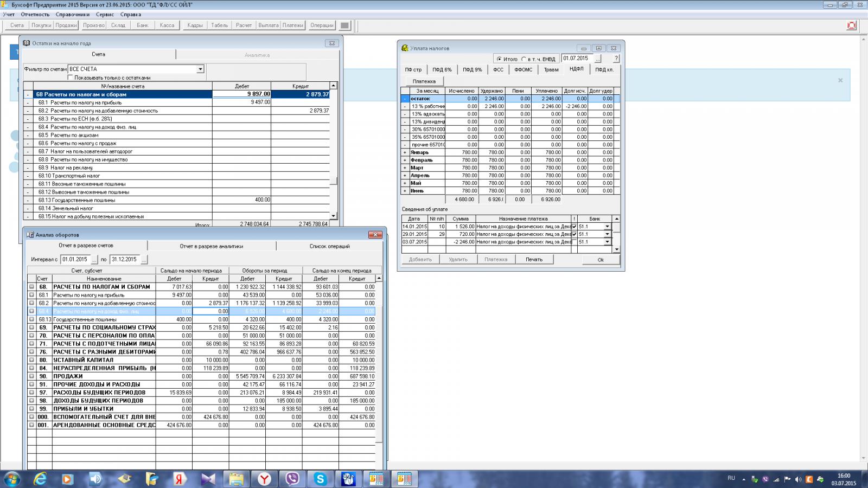Open Yandex browser in taskbar
Image resolution: width=868 pixels, height=488 pixels.
point(264,479)
